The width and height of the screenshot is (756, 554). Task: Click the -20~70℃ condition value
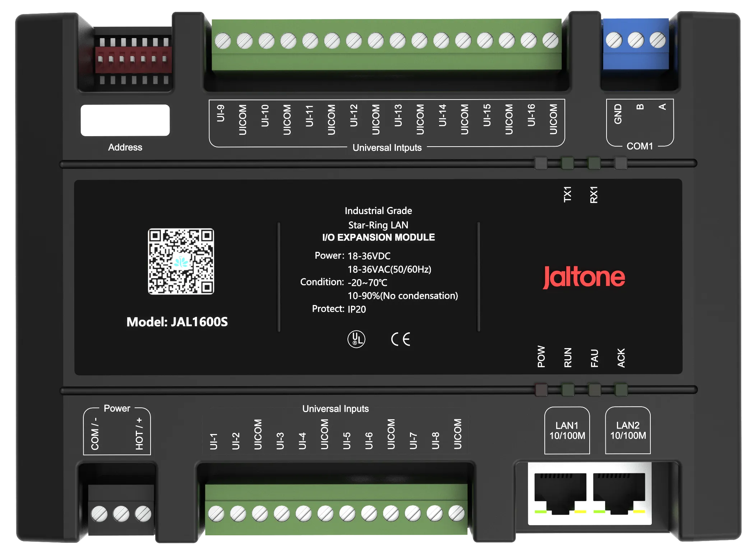point(367,283)
